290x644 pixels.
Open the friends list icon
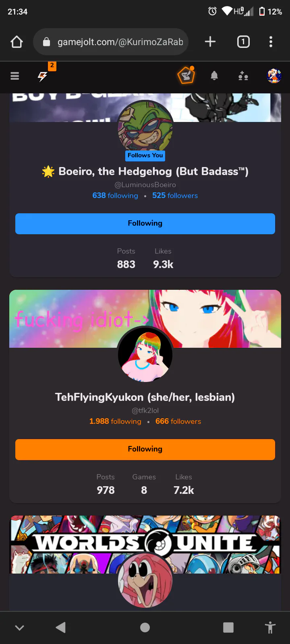tap(243, 76)
